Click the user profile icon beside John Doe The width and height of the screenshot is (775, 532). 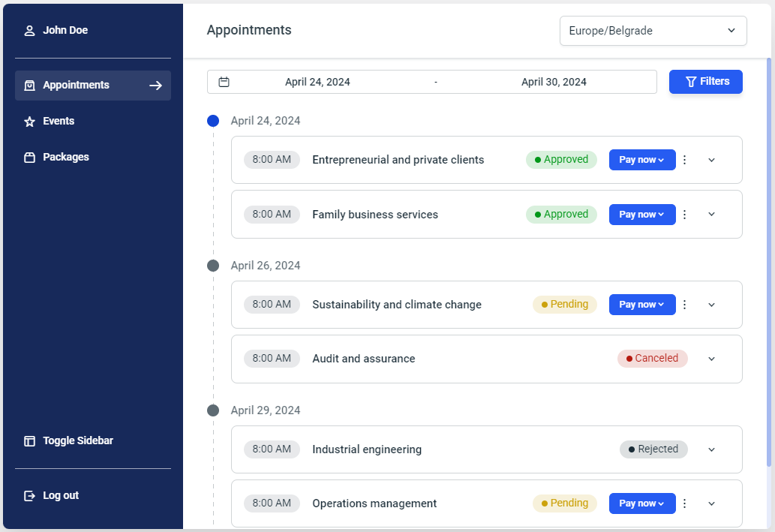pos(29,30)
